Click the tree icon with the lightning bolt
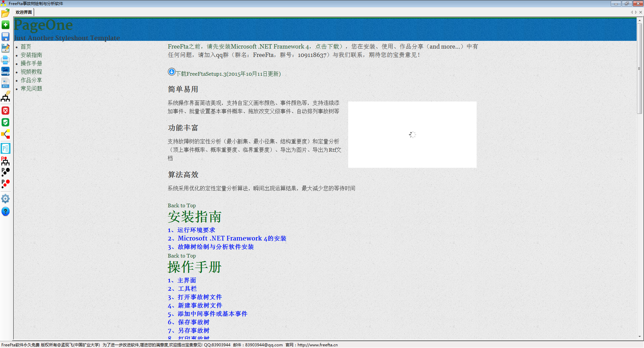644x348 pixels. [5, 96]
